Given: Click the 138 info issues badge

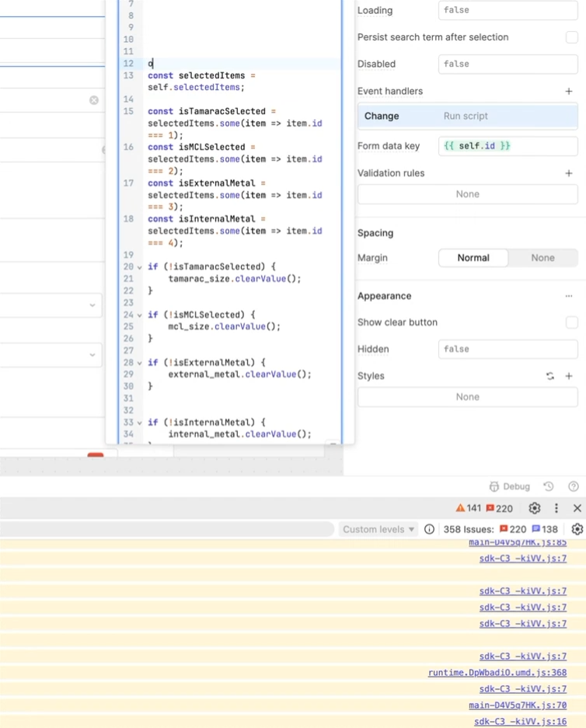Looking at the screenshot, I should click(545, 529).
